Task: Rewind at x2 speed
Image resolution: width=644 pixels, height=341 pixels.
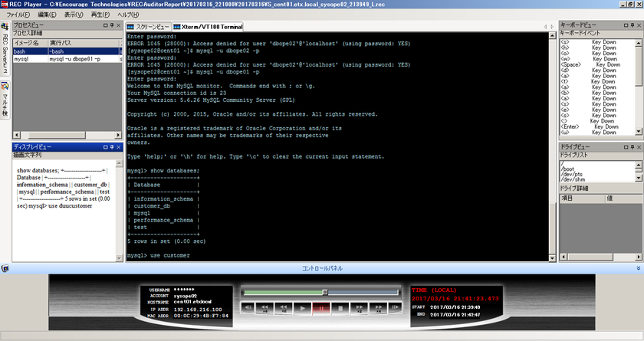Action: pos(284,308)
